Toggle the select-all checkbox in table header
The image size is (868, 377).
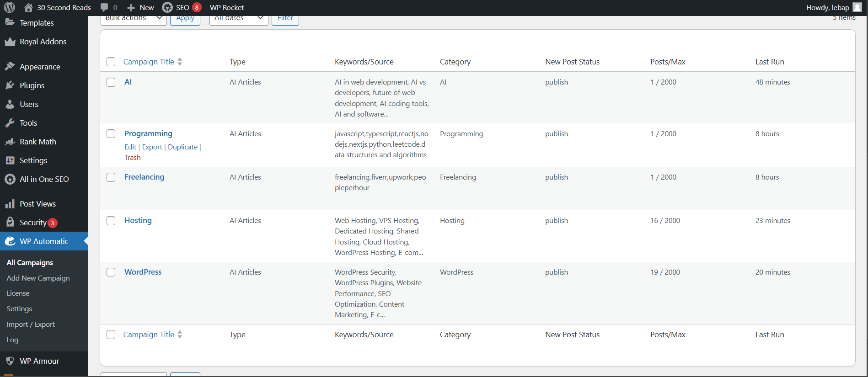[x=111, y=62]
